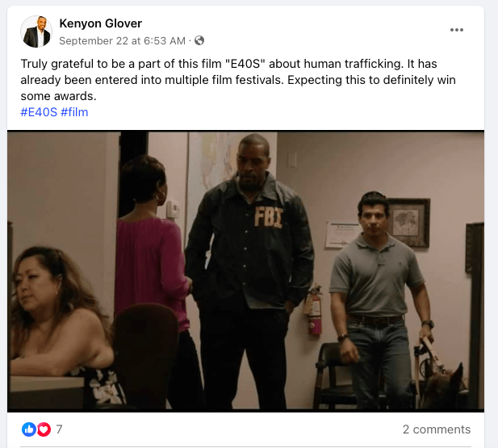The width and height of the screenshot is (498, 448).
Task: Click the red fire extinguisher in the photo
Action: pos(313,311)
